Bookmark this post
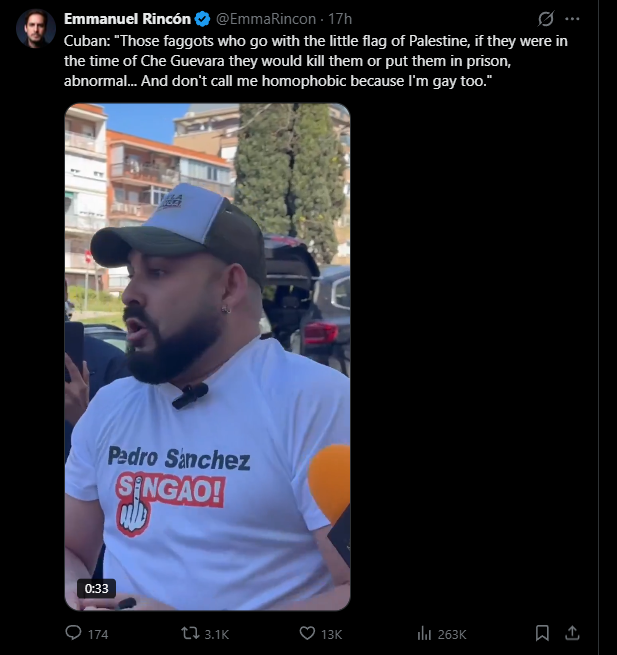Screen dimensions: 617x655 (542, 633)
